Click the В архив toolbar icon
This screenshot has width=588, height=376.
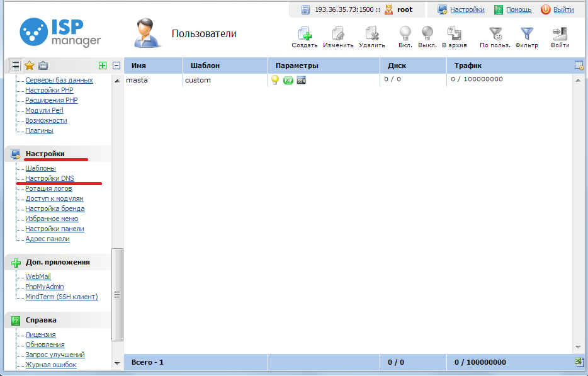coord(454,34)
